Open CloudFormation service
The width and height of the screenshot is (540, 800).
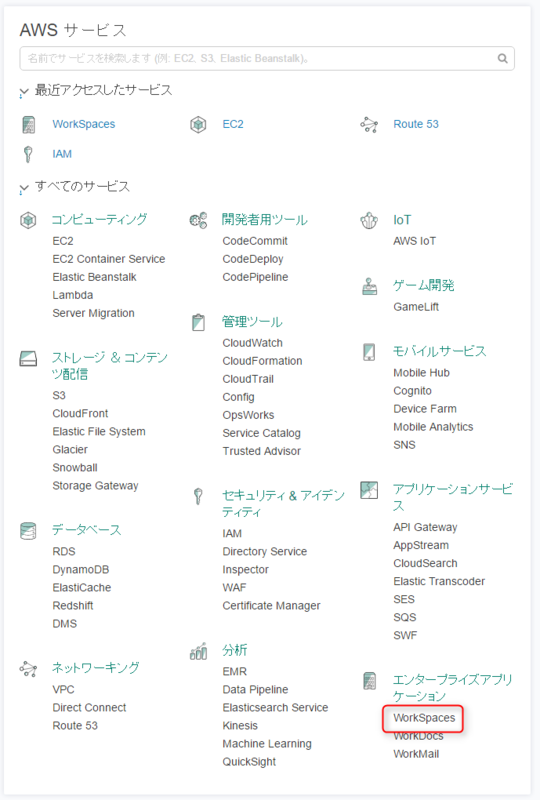point(262,361)
